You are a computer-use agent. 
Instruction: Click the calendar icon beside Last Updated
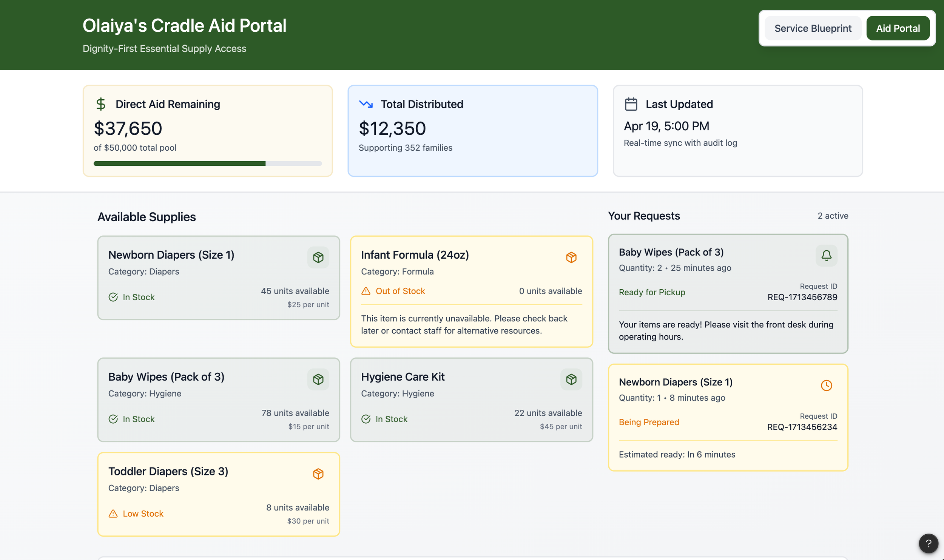(631, 104)
